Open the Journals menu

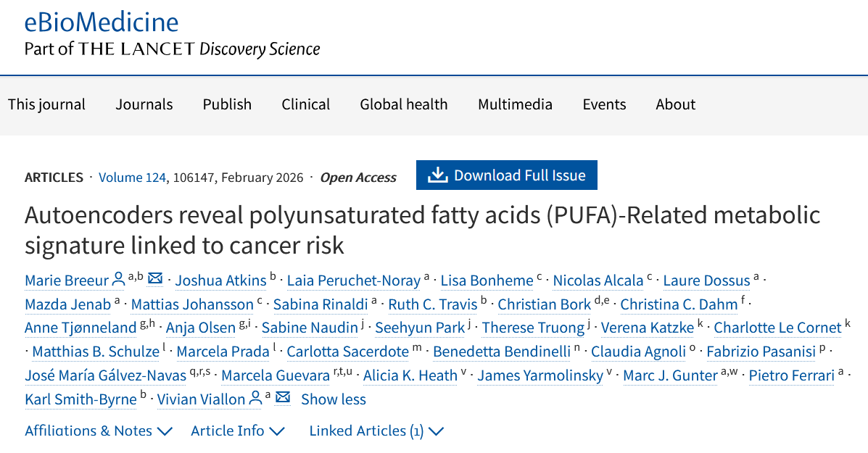coord(144,104)
